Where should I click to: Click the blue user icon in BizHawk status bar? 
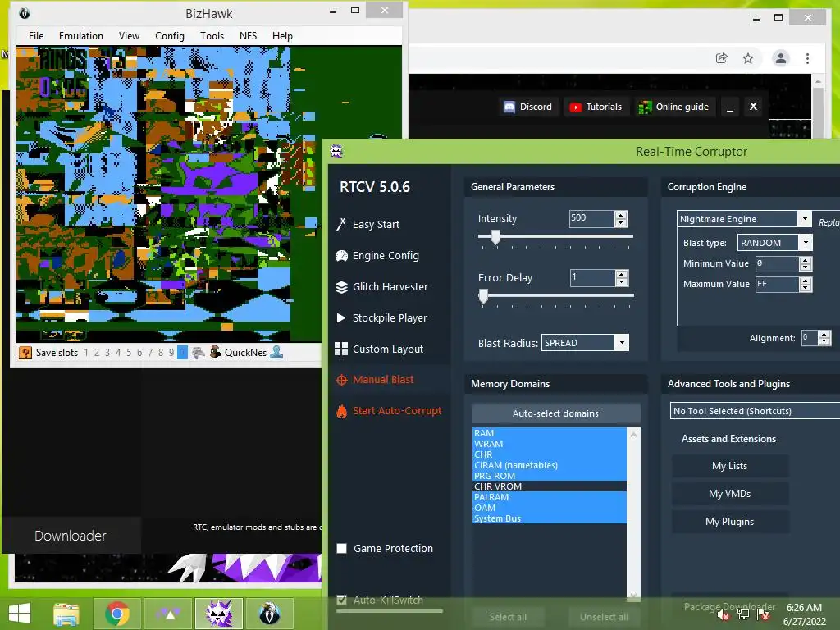pyautogui.click(x=276, y=352)
